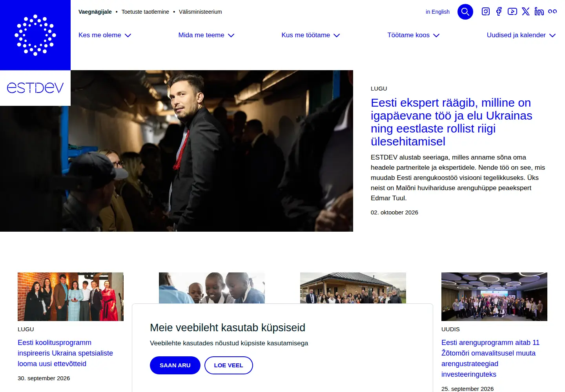
Task: Open the LinkedIn icon in the header
Action: pyautogui.click(x=539, y=12)
